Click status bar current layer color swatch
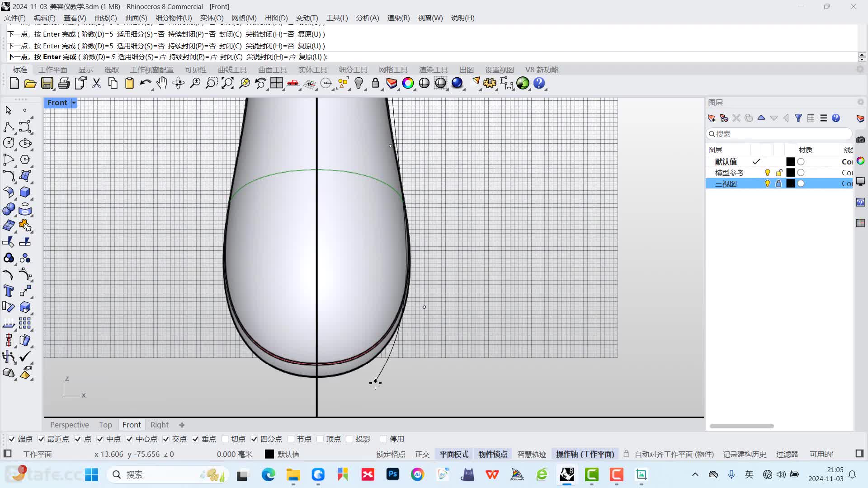868x488 pixels. [269, 454]
